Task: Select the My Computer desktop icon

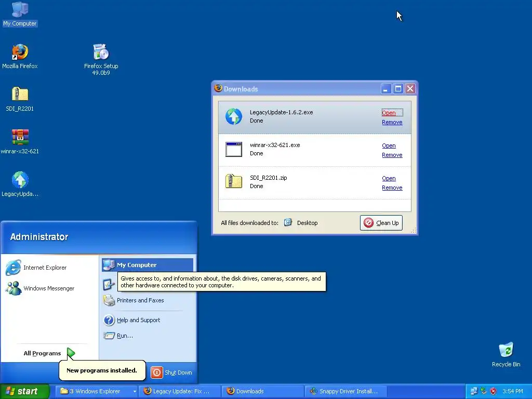Action: click(x=20, y=14)
